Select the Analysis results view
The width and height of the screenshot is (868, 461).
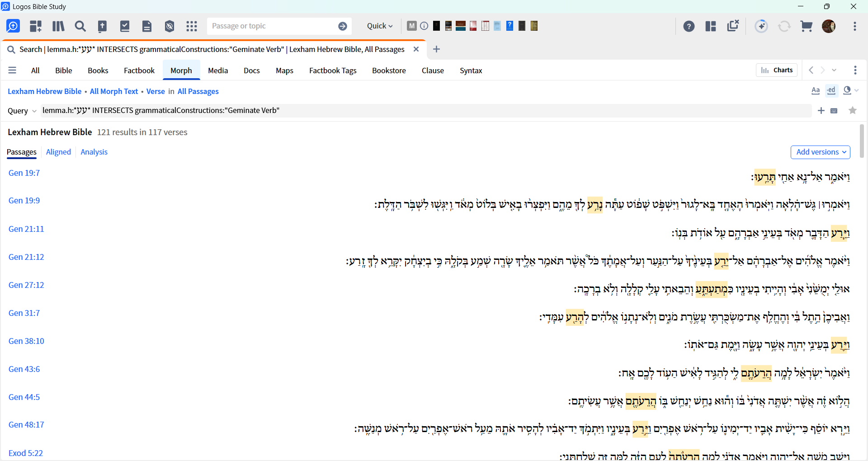point(94,152)
